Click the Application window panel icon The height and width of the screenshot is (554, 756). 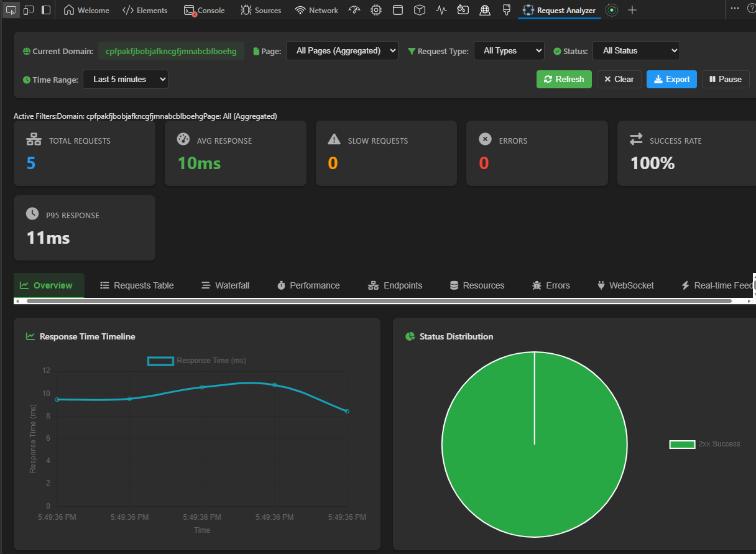398,10
